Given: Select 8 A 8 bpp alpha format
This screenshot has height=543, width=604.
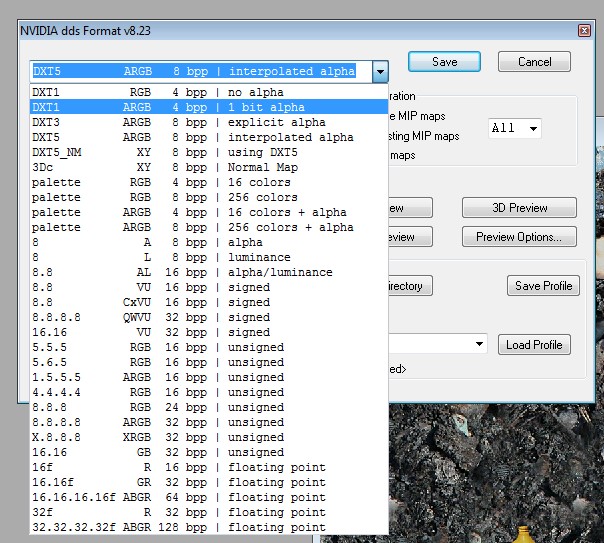Looking at the screenshot, I should (x=209, y=242).
